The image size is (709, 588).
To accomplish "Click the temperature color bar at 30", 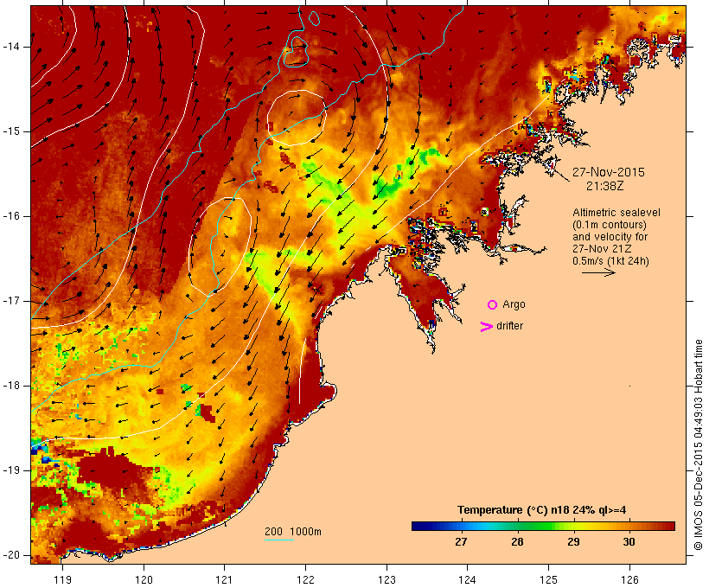I will click(629, 526).
